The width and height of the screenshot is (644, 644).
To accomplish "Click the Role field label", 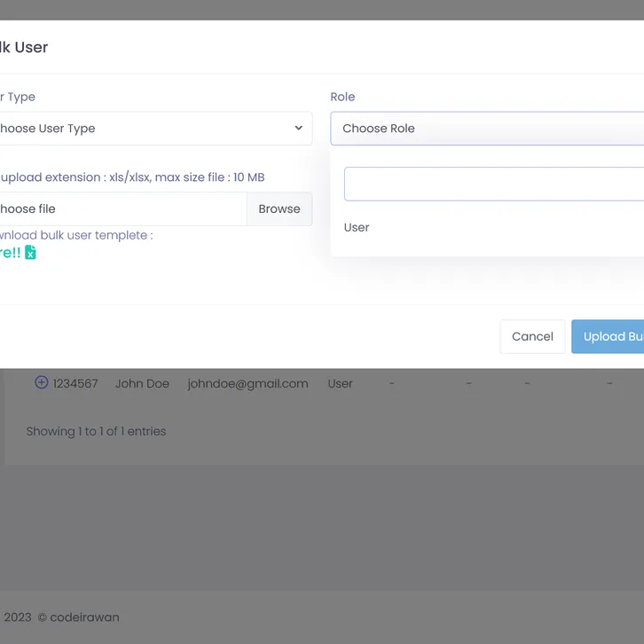I will pyautogui.click(x=342, y=98).
